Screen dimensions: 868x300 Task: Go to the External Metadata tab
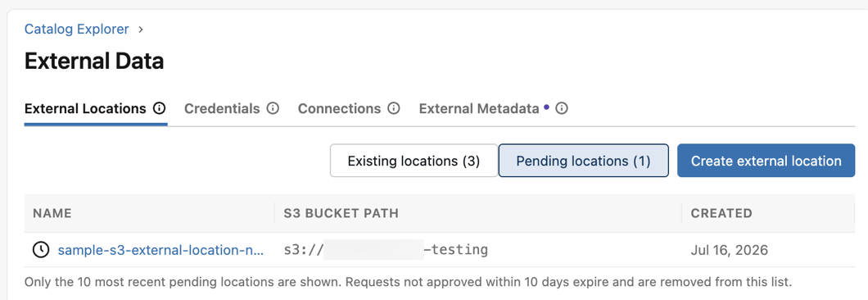(479, 109)
